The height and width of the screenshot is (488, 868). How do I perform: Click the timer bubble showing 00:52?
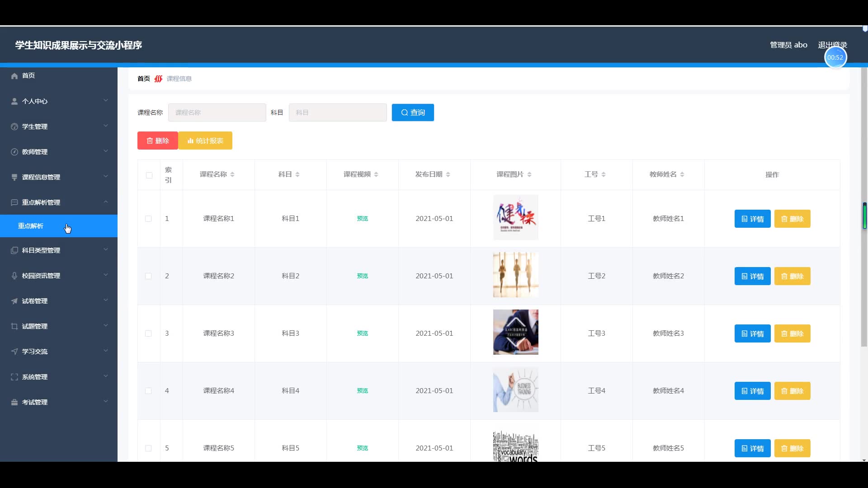pos(835,57)
